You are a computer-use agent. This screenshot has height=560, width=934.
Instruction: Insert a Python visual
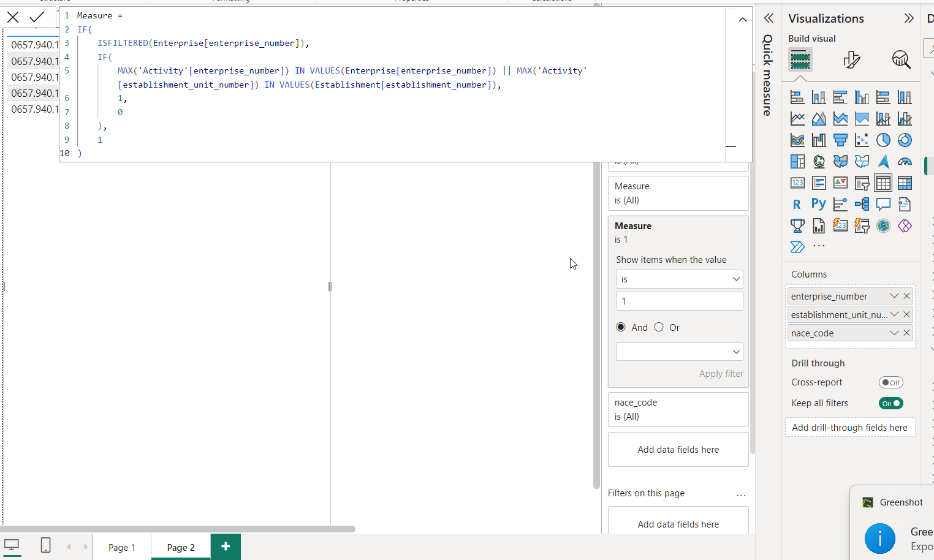pos(819,205)
